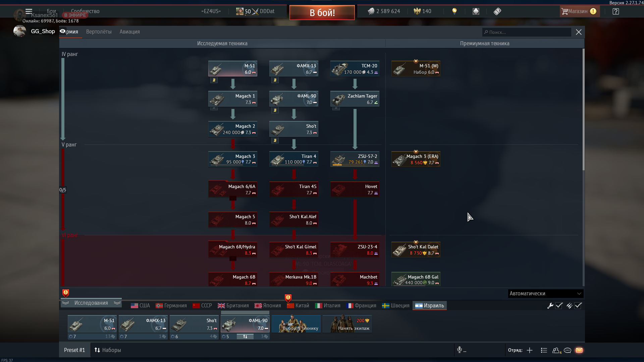
Task: Select the Израиль nation tab
Action: click(430, 305)
